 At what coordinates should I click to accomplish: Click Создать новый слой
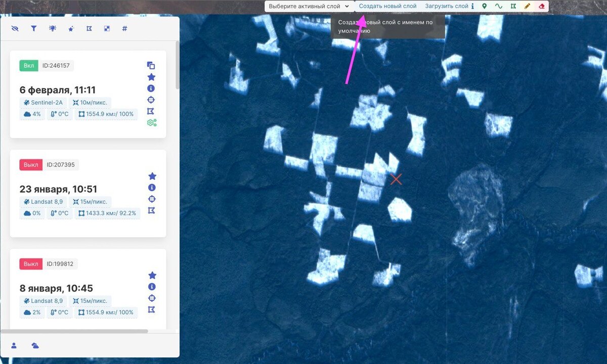(388, 6)
